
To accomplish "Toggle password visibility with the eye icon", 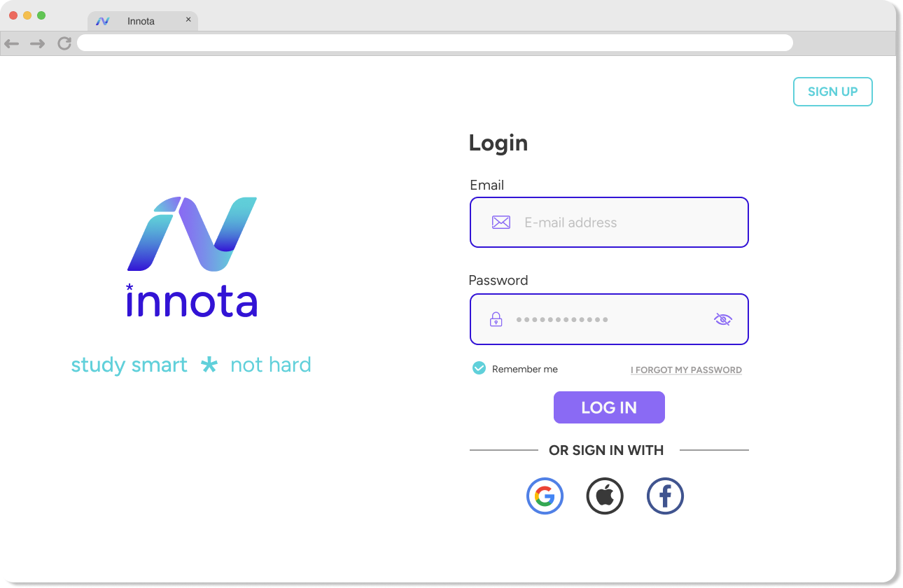I will (x=722, y=319).
